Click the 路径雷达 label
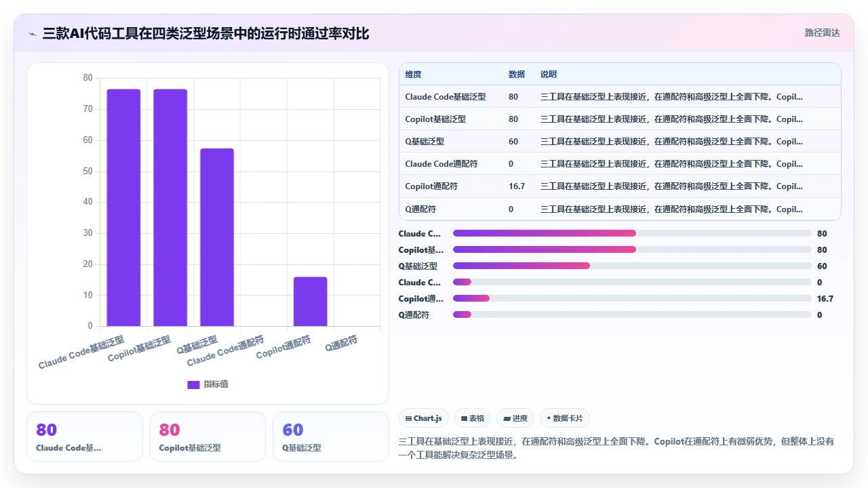 [822, 33]
